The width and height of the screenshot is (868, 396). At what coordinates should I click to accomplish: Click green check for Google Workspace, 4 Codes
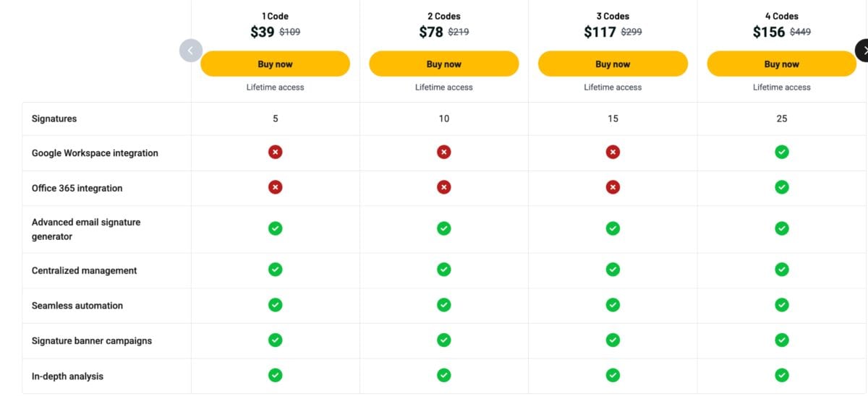[x=782, y=152]
